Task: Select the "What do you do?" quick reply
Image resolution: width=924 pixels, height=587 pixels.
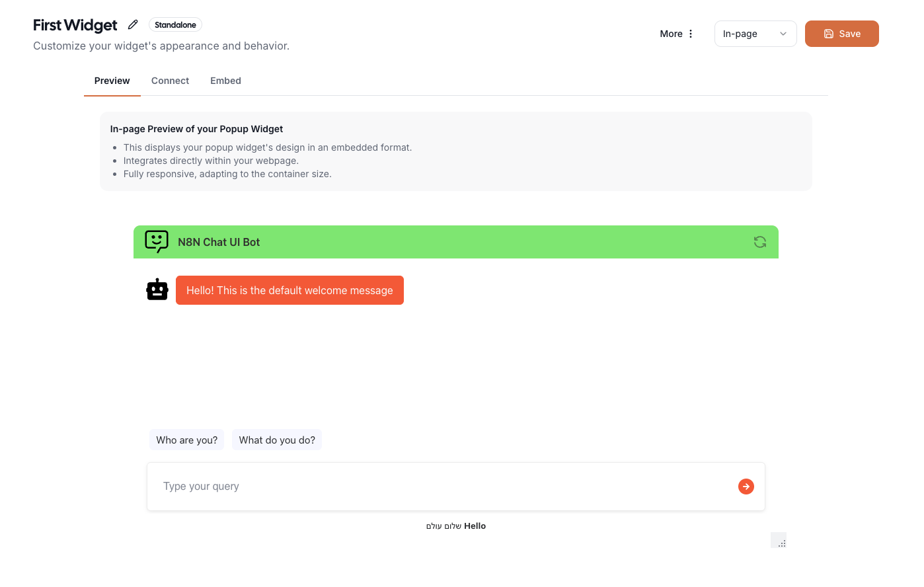Action: [x=277, y=440]
